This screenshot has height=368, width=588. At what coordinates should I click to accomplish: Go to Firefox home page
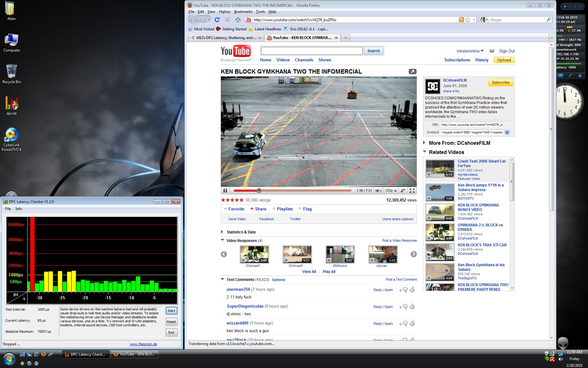point(238,20)
